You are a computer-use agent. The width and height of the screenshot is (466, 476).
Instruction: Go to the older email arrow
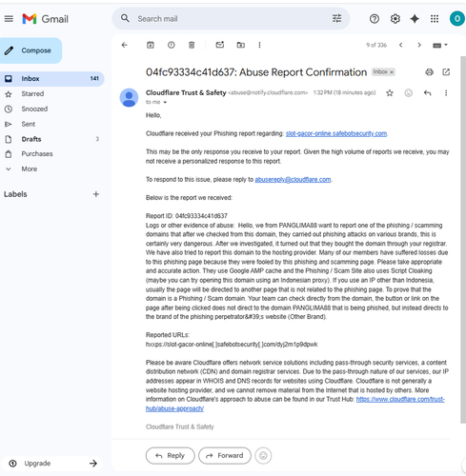[x=419, y=45]
